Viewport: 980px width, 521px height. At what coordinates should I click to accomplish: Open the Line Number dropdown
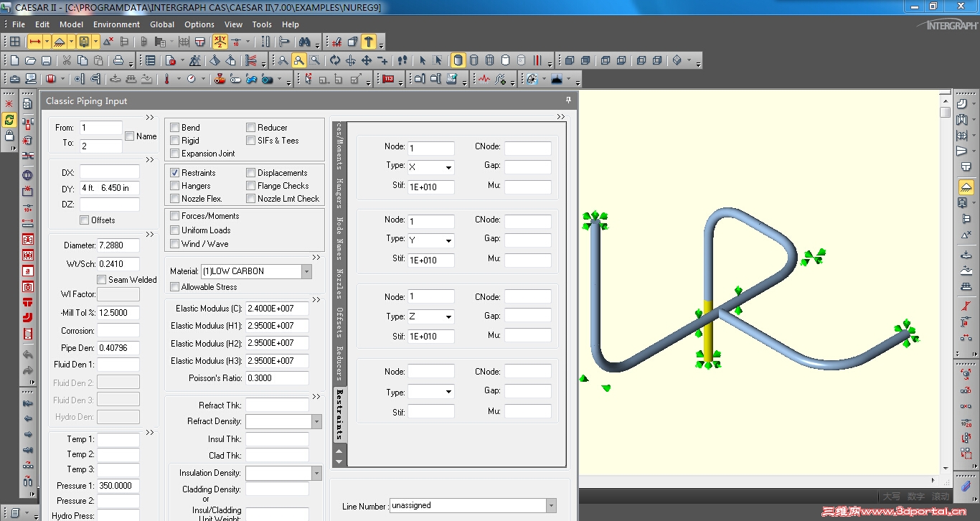click(x=551, y=506)
